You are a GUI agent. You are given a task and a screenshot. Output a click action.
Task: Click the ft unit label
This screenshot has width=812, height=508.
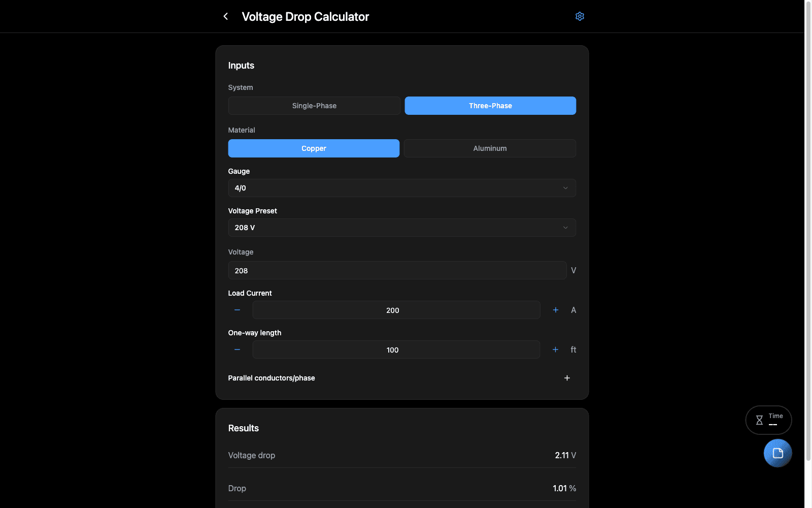[x=573, y=350]
